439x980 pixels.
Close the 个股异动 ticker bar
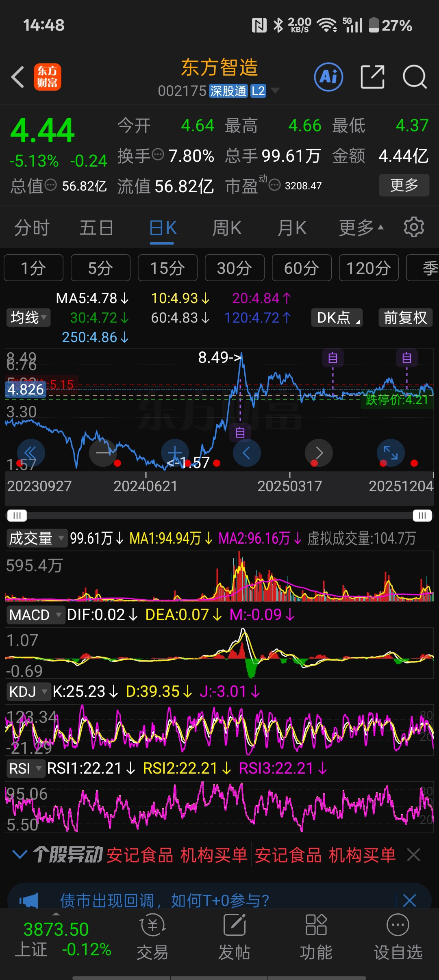(x=413, y=855)
